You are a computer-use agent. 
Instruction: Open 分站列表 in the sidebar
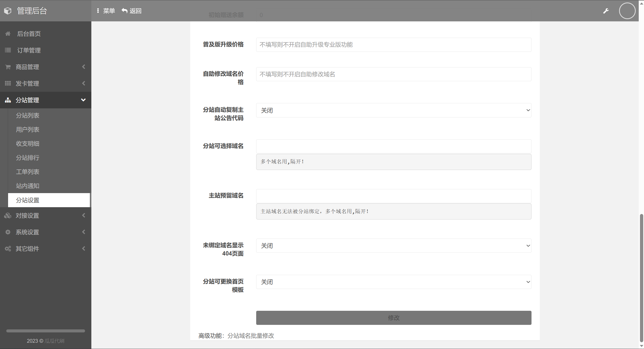[28, 115]
